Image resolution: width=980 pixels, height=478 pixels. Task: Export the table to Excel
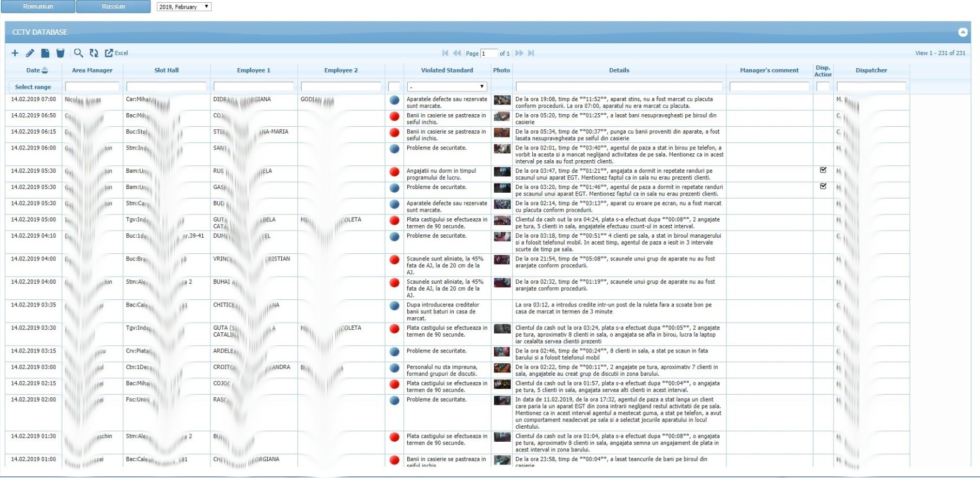pos(116,53)
